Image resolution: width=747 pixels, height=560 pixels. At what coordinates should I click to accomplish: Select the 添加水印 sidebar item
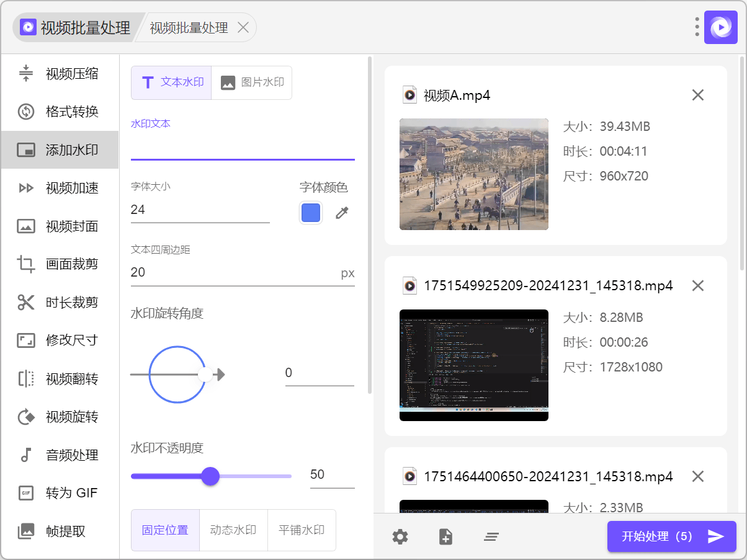(x=60, y=150)
